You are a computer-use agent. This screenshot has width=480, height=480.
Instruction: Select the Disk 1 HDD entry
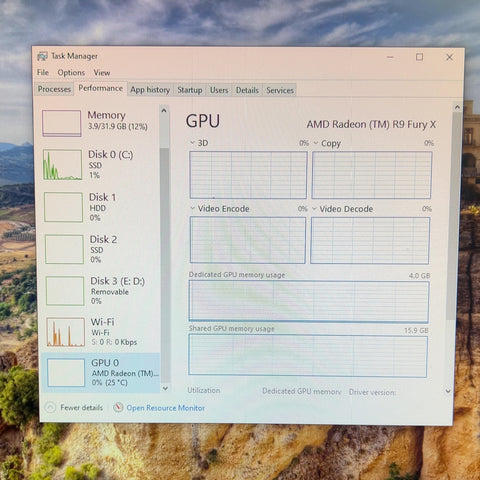(100, 207)
